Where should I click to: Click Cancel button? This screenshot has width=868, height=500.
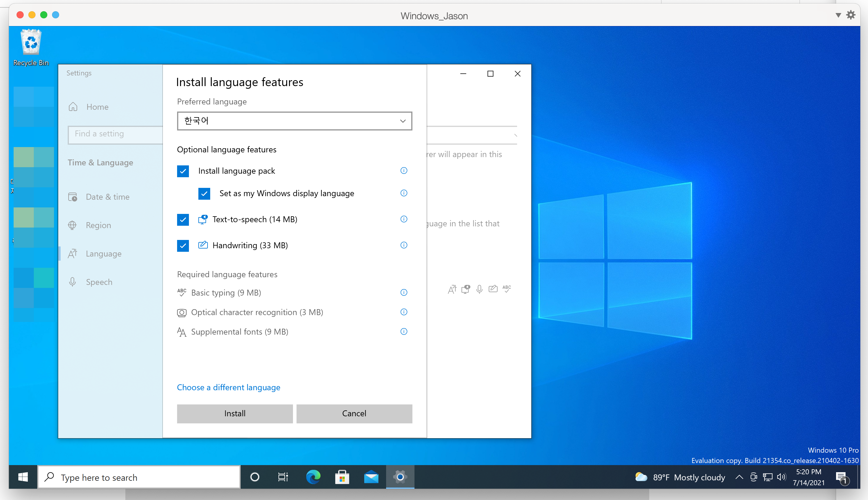click(354, 414)
